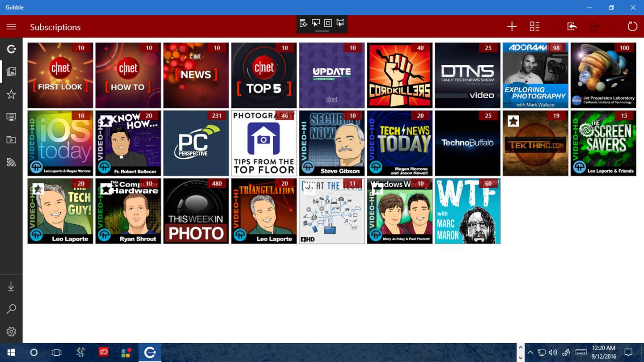The width and height of the screenshot is (644, 362).
Task: Open the screen-shaped sidebar icon
Action: click(x=11, y=117)
